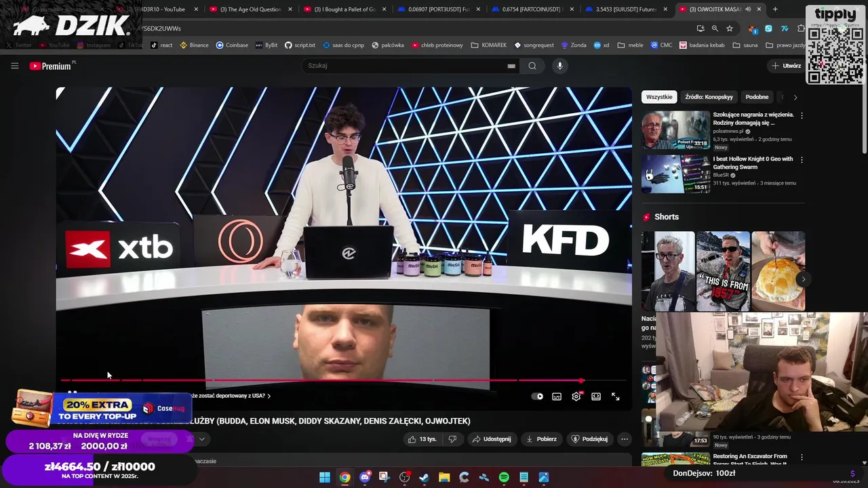
Task: Open the Utwórz create button
Action: tap(787, 66)
